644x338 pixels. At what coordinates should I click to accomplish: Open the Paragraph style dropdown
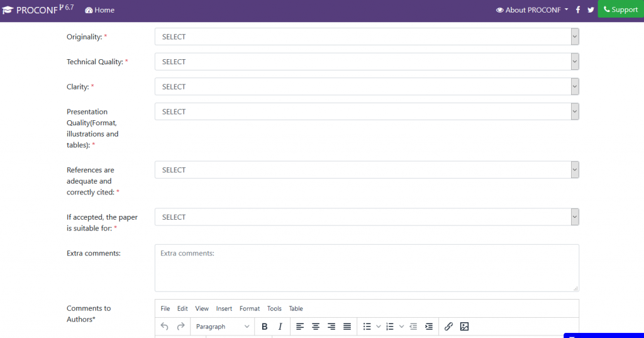(x=222, y=327)
